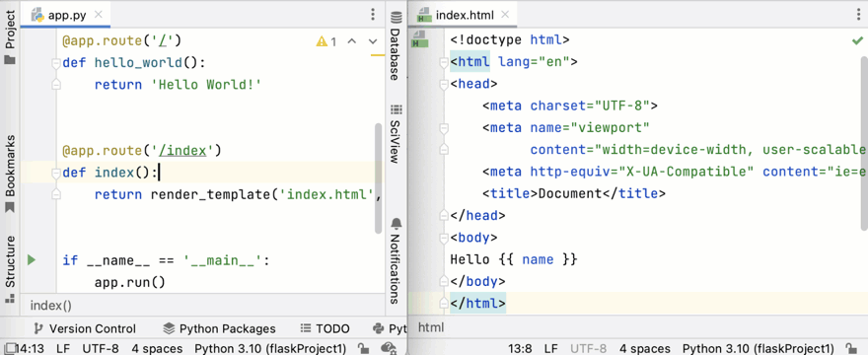Collapse the <head> tag fold
This screenshot has height=355, width=868.
click(444, 84)
